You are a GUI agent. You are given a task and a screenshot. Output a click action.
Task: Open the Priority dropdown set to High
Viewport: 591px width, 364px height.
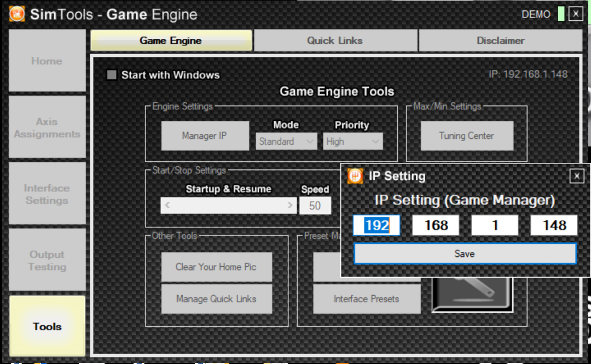[x=353, y=142]
